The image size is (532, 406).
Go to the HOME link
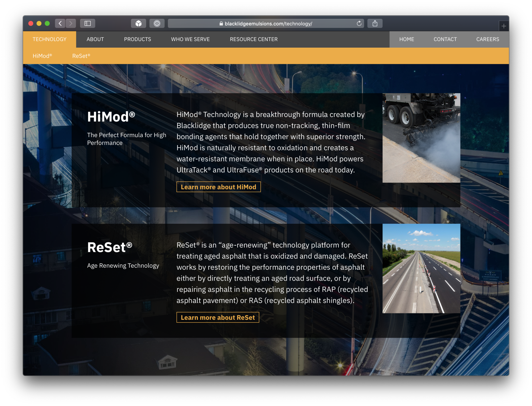point(407,39)
